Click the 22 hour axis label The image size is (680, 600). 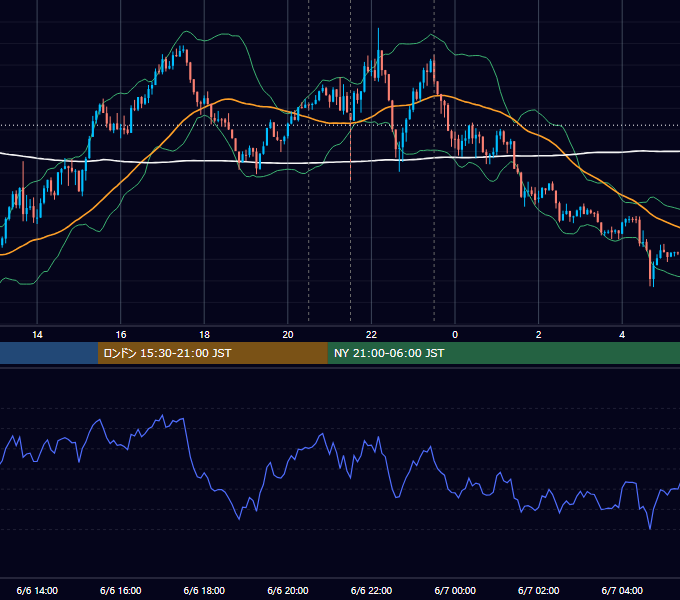point(371,335)
